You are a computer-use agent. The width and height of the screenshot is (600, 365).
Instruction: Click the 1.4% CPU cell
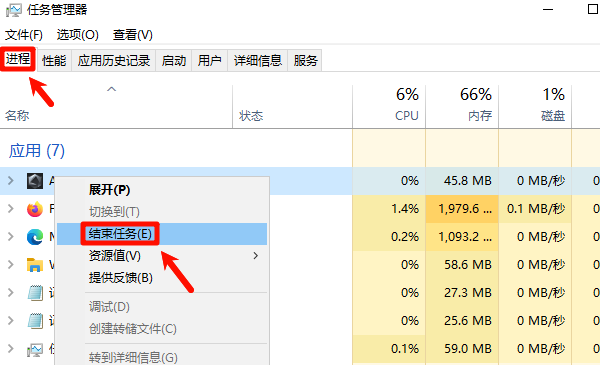pos(389,209)
